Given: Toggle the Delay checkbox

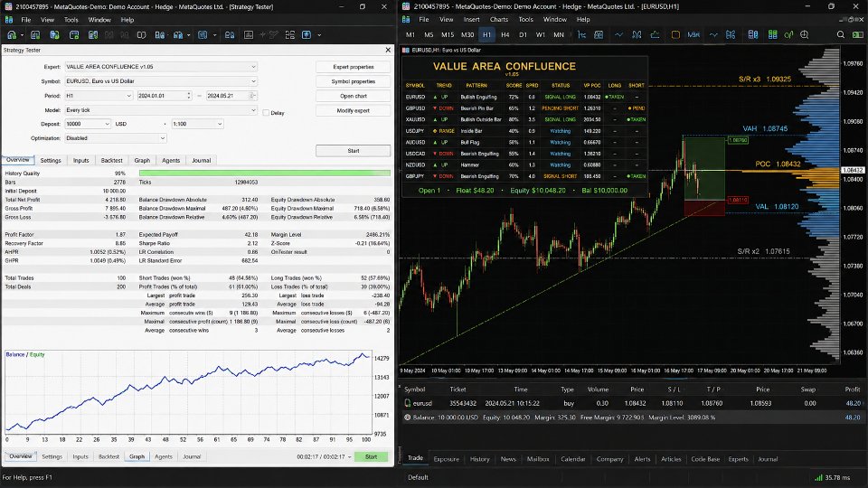Looking at the screenshot, I should pos(266,112).
